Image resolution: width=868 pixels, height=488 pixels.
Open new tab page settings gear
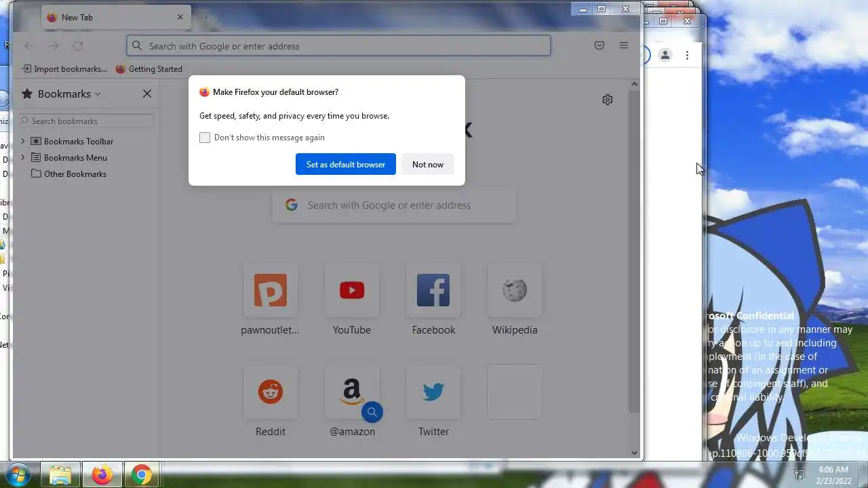coord(608,100)
